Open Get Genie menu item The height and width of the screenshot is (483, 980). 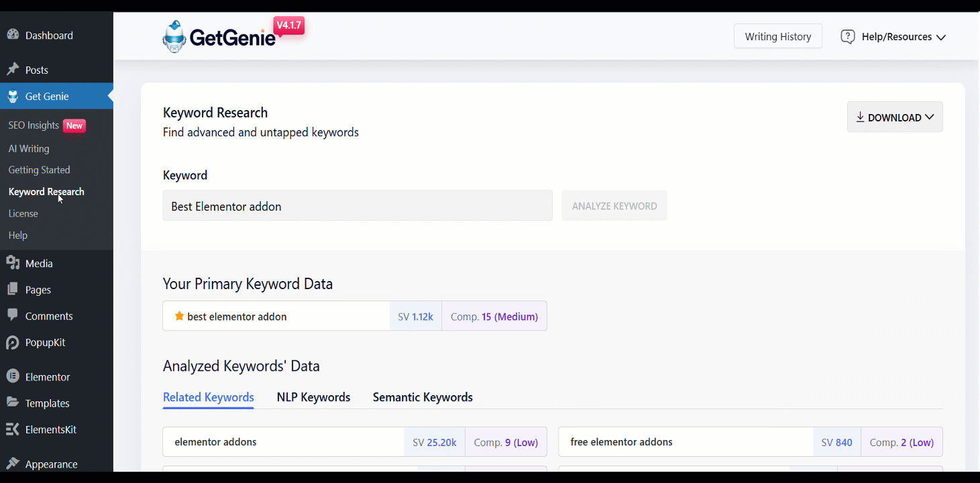click(56, 96)
